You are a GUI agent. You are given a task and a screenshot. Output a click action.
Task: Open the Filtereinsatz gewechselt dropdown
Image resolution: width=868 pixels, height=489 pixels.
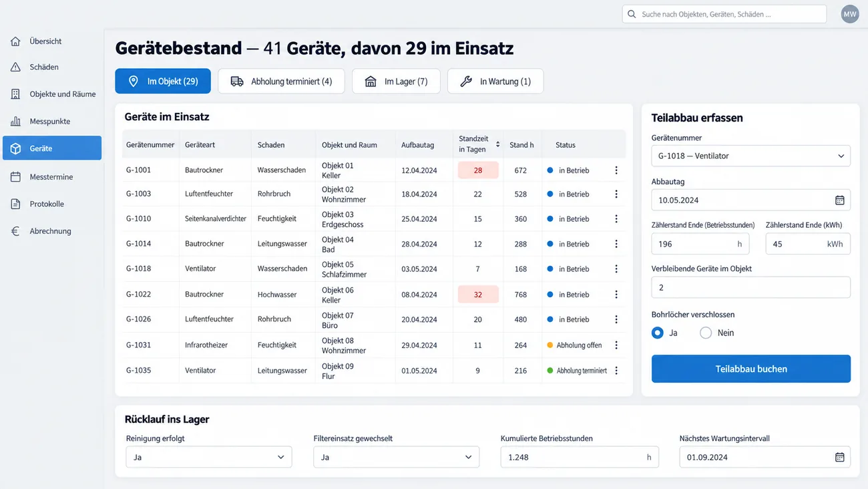click(x=397, y=458)
